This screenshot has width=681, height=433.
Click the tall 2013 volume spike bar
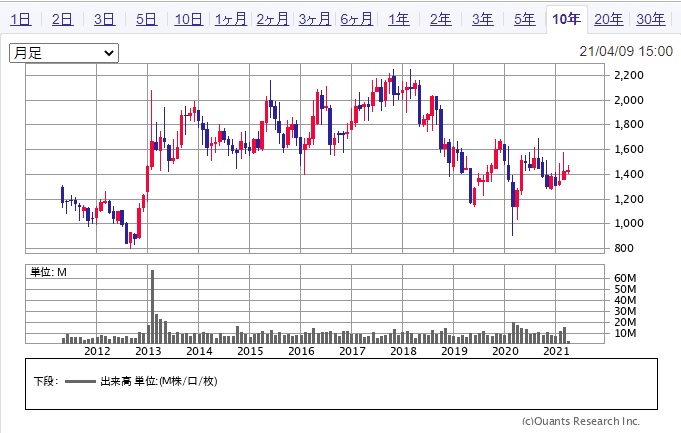152,306
